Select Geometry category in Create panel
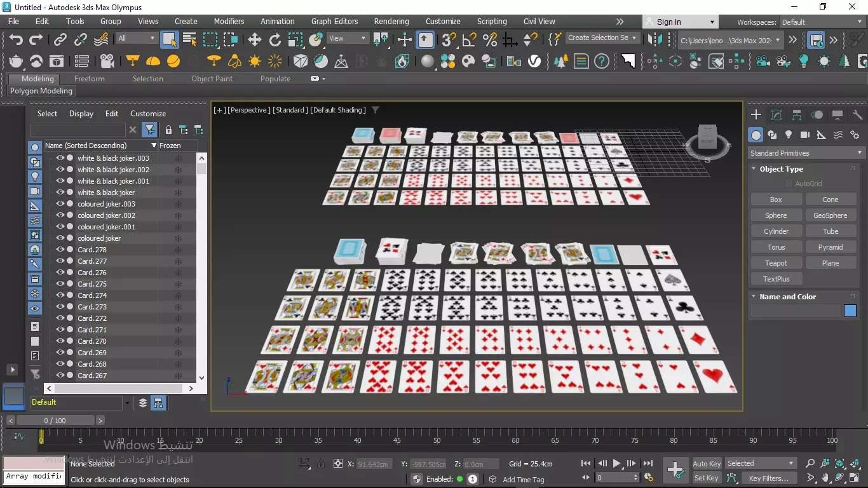Screen dimensions: 868x488 tap(756, 135)
